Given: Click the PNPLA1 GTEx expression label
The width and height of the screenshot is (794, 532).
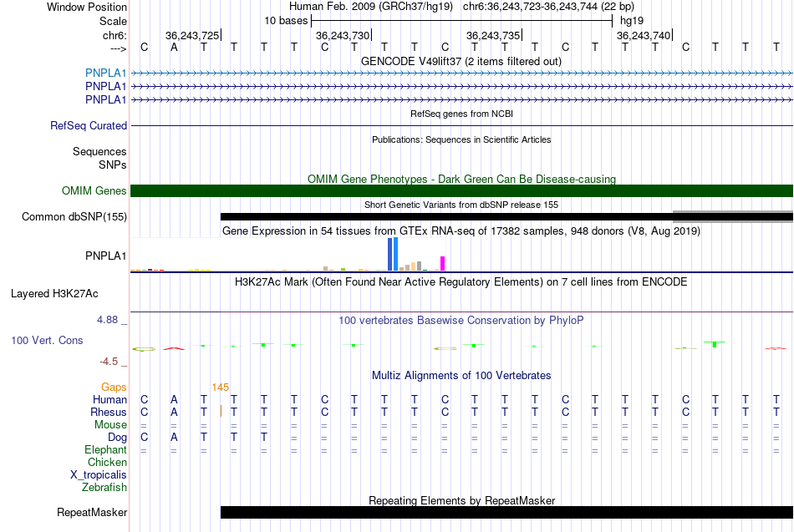Looking at the screenshot, I should click(105, 256).
